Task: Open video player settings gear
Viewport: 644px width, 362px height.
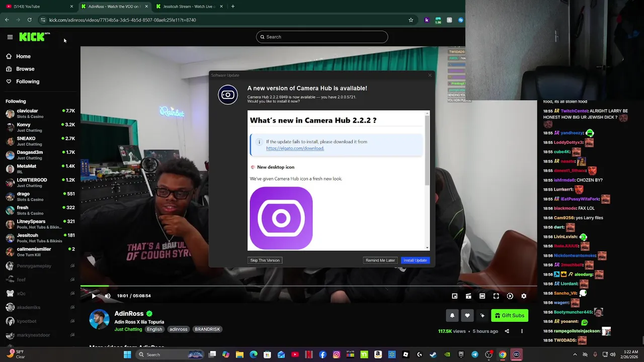Action: click(x=524, y=296)
